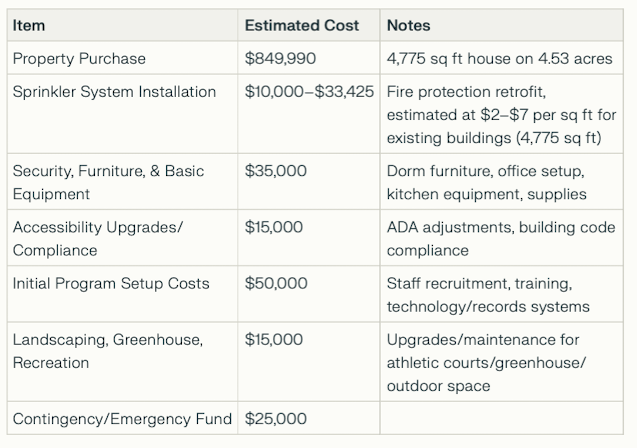637x448 pixels.
Task: Select Accessibility Upgrades/Compliance cell
Action: coord(122,238)
